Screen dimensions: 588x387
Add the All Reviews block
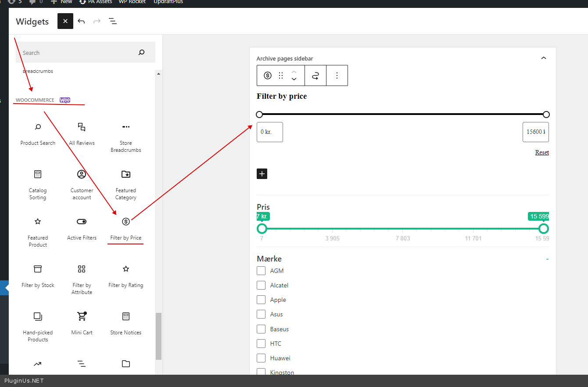82,133
